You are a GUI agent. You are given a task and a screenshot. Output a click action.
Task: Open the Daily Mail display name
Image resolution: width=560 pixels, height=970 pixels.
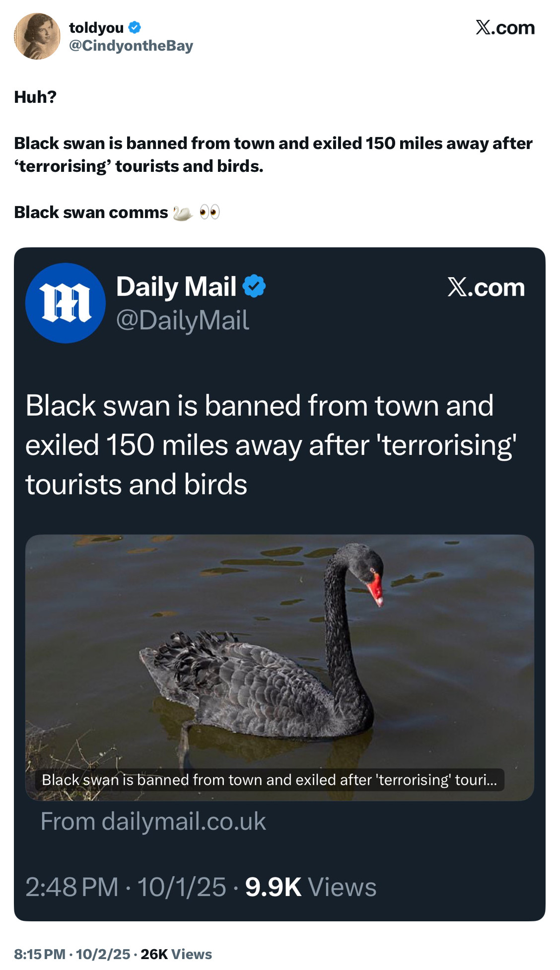click(x=176, y=287)
